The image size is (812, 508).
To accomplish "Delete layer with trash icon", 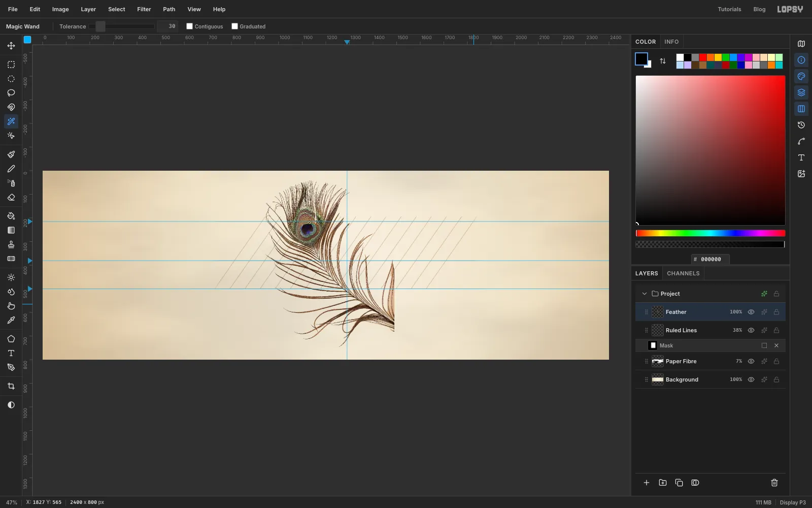I will point(774,483).
